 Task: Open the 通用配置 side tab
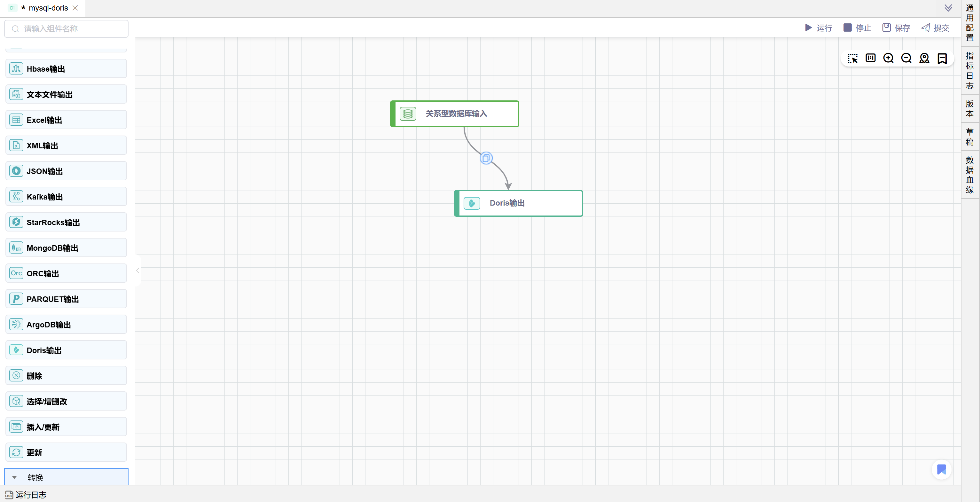coord(970,23)
